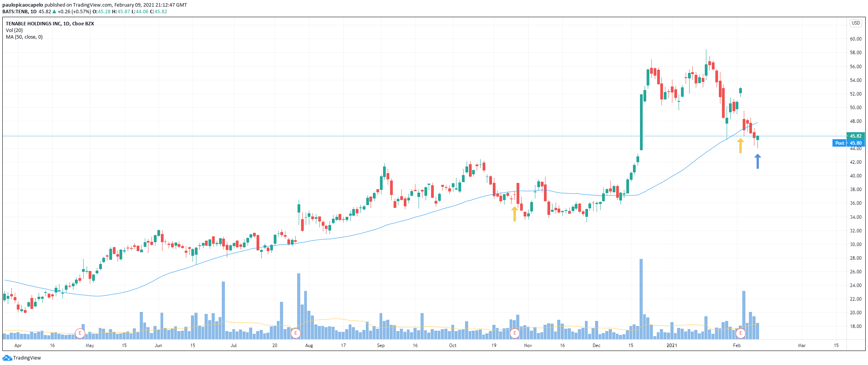Image resolution: width=868 pixels, height=365 pixels.
Task: Click the Oct date axis label
Action: 453,346
